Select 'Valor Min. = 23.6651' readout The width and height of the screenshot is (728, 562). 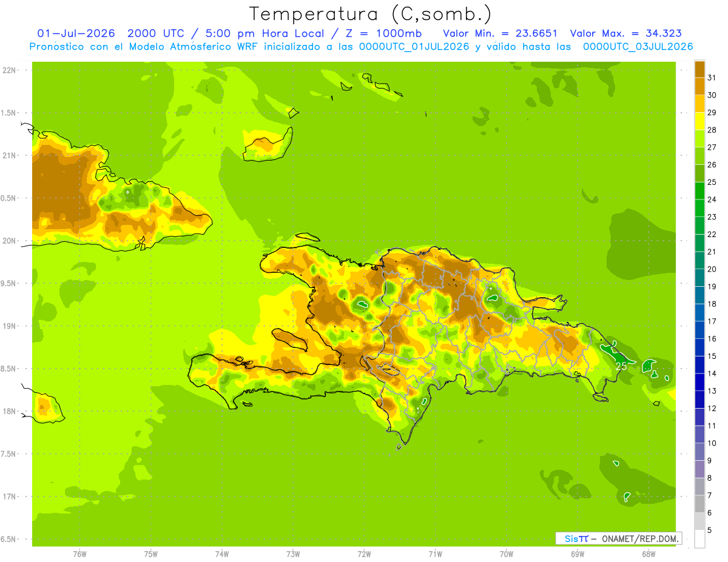(x=500, y=33)
